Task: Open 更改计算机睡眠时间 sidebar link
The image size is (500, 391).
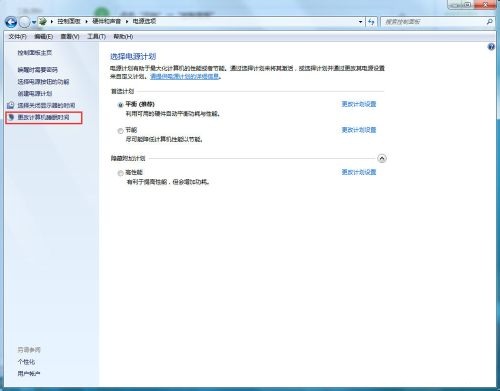Action: coord(43,117)
